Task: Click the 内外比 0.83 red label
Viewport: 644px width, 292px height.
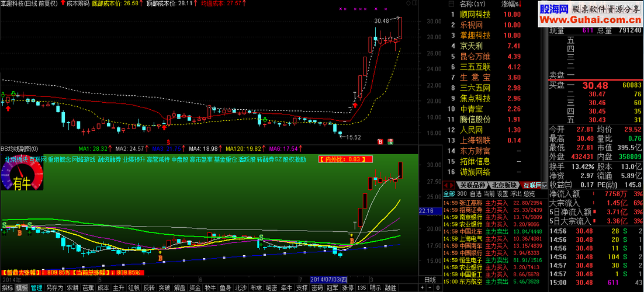Action: coord(346,159)
